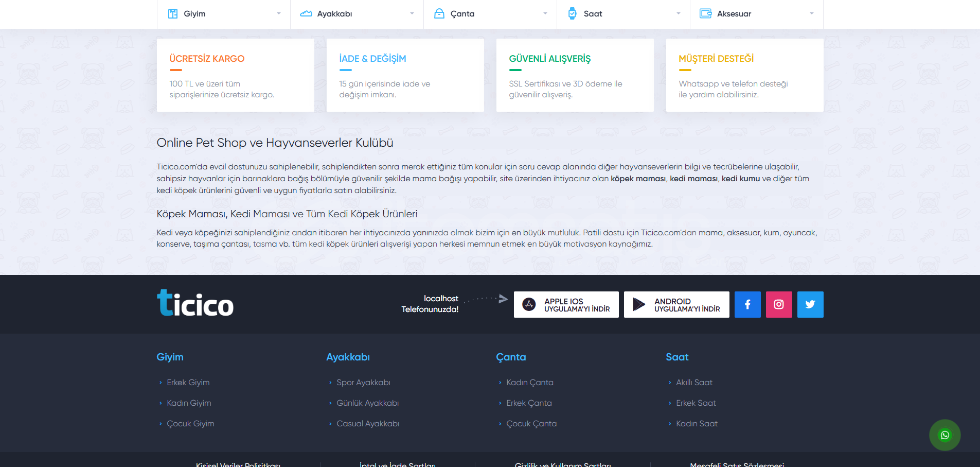Go to Çocuk Giyim page
Screen dimensions: 980x467
pyautogui.click(x=190, y=424)
